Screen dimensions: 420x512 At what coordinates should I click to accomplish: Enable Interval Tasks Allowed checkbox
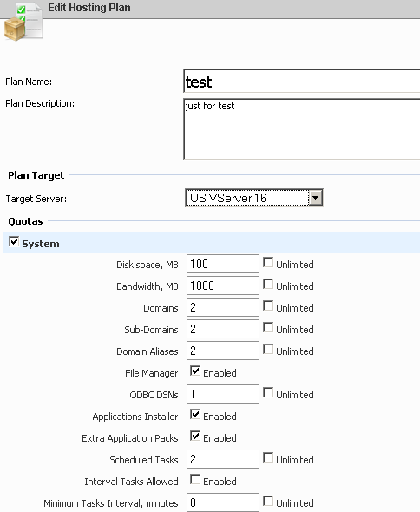[195, 479]
